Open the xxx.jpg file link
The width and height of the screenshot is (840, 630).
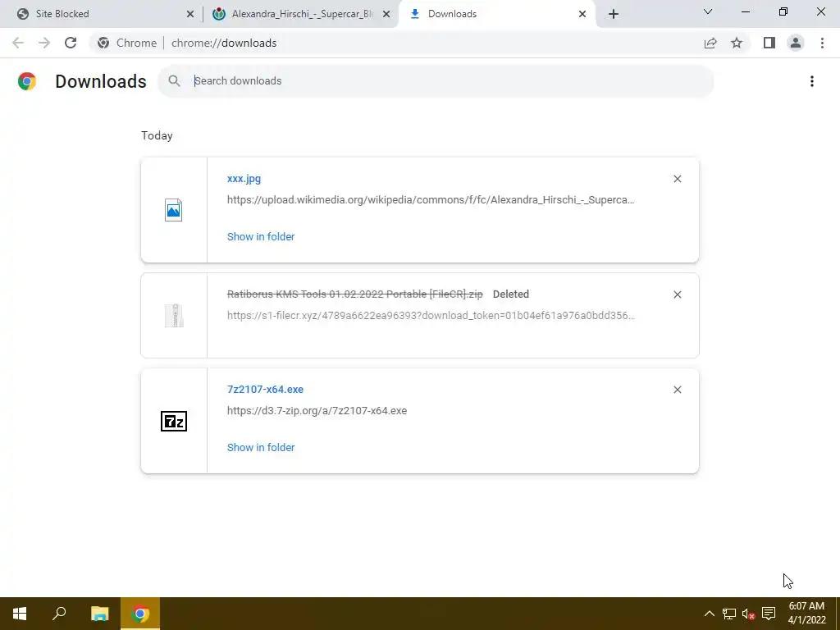pos(244,179)
